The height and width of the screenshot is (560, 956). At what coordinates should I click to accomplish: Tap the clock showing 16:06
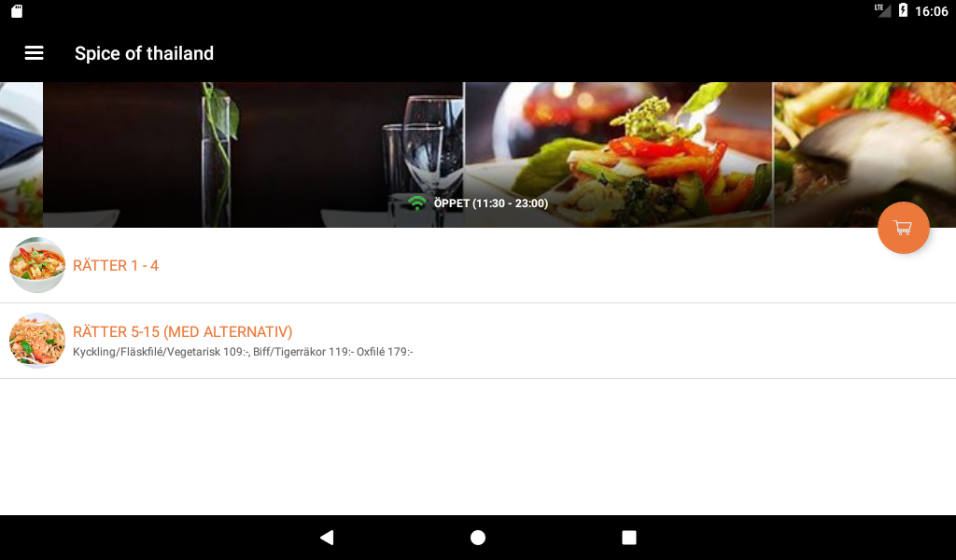[x=931, y=11]
